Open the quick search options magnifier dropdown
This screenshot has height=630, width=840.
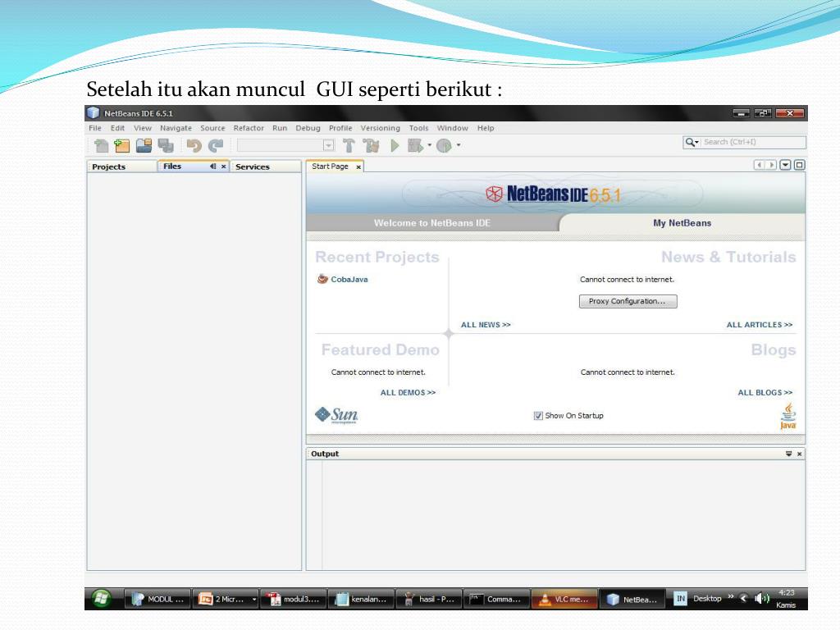[x=692, y=142]
